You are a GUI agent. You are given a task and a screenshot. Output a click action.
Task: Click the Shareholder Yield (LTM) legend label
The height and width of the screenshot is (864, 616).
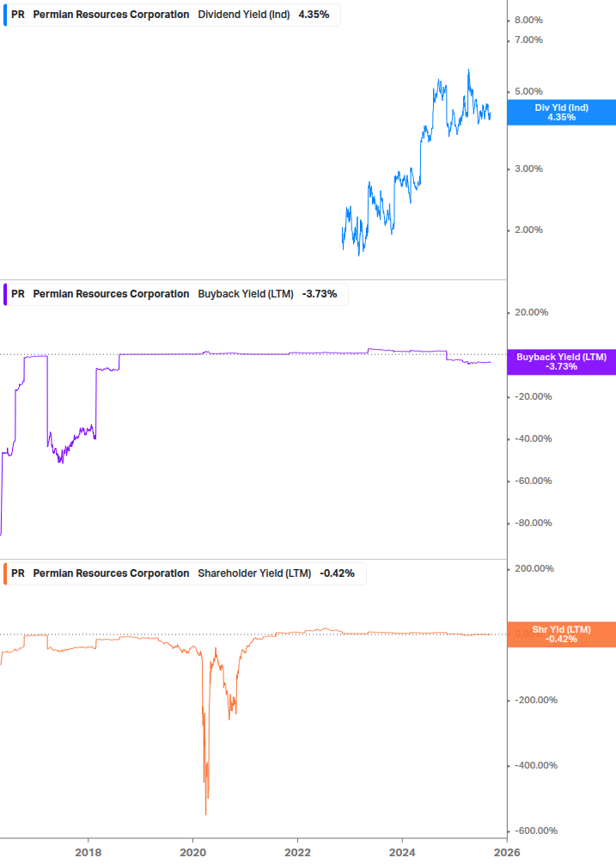click(254, 573)
